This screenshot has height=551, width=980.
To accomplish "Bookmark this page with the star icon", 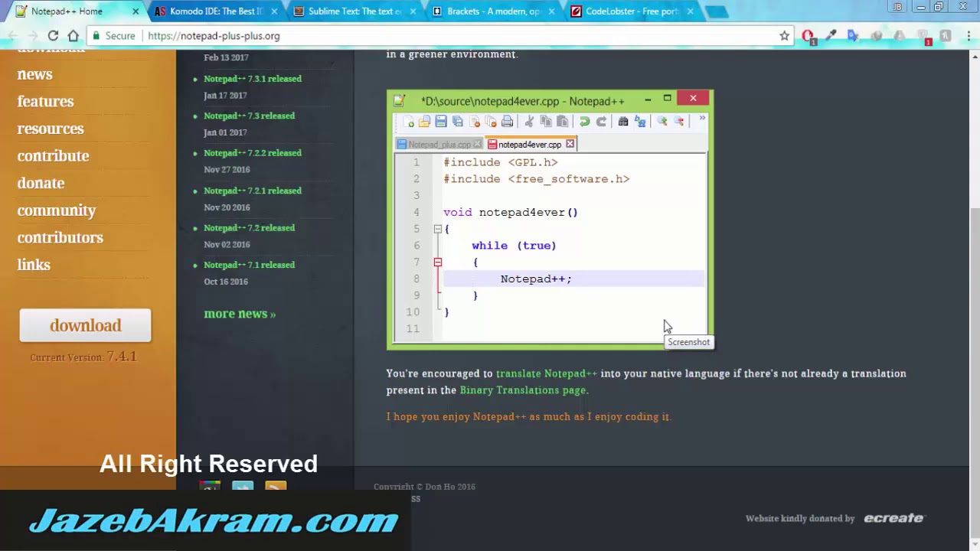I will [784, 36].
